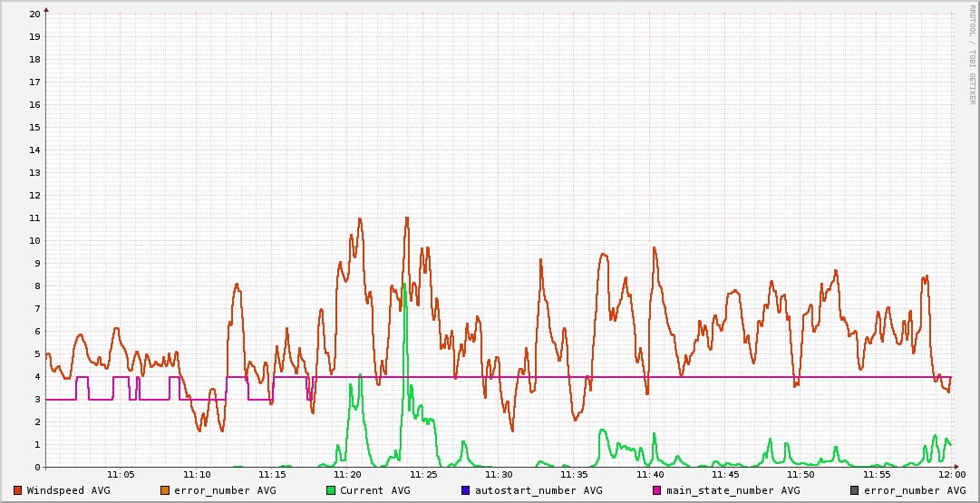Select the main_state_number AVG legend text
The width and height of the screenshot is (980, 503).
[x=733, y=490]
